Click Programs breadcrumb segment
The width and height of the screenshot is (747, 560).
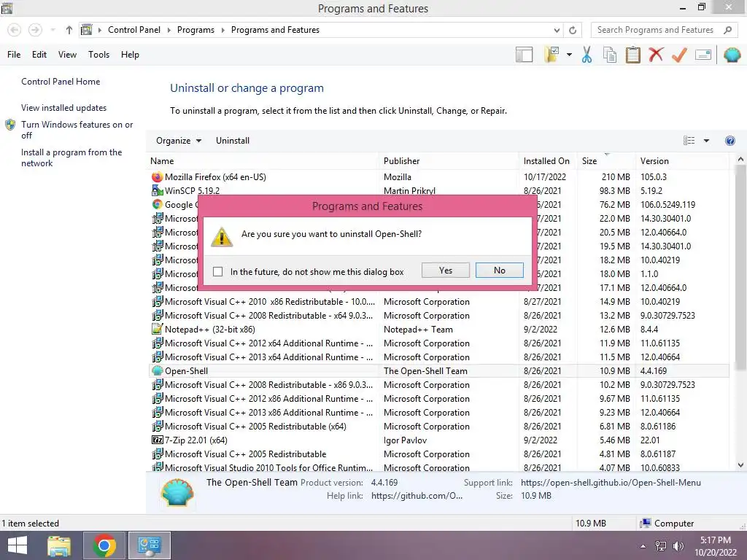click(196, 30)
